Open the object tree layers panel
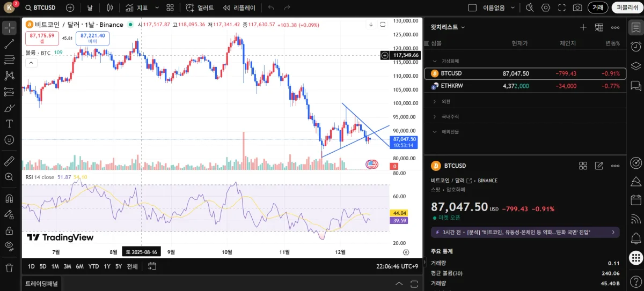The image size is (644, 291). [635, 66]
